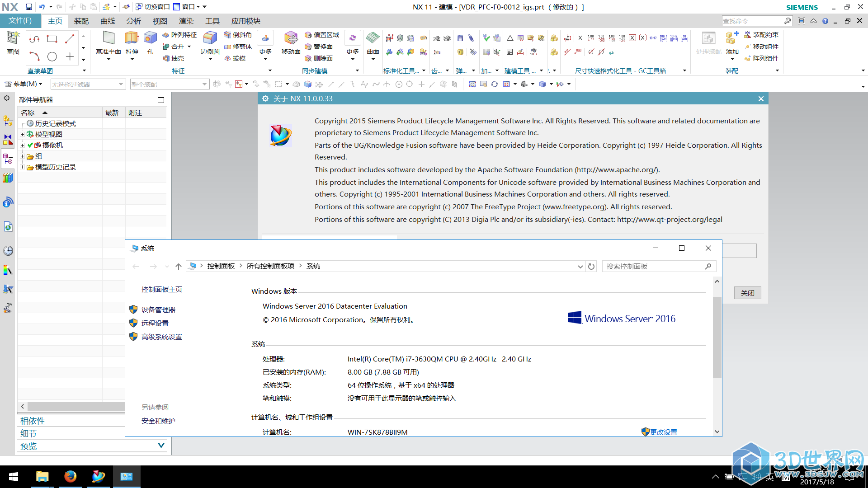Open 控制面板主页 link
The image size is (868, 488).
click(162, 289)
